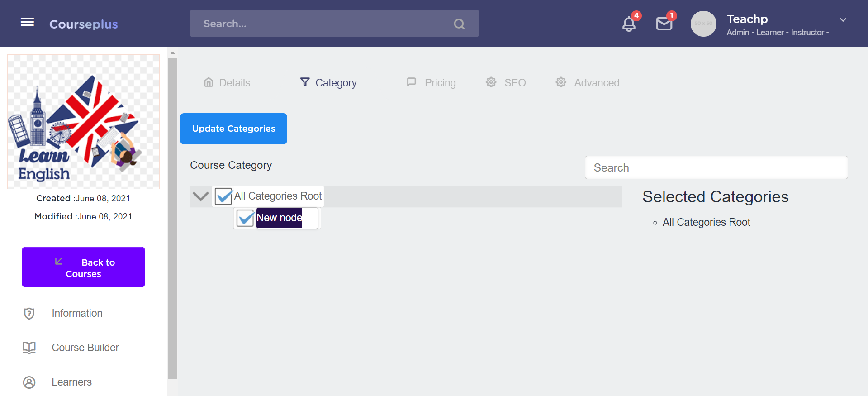Image resolution: width=868 pixels, height=396 pixels.
Task: Expand the Teachp user account dropdown
Action: point(843,20)
